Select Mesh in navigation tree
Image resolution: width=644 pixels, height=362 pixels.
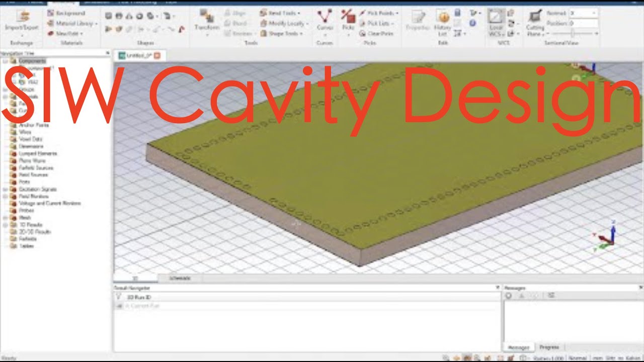coord(25,218)
